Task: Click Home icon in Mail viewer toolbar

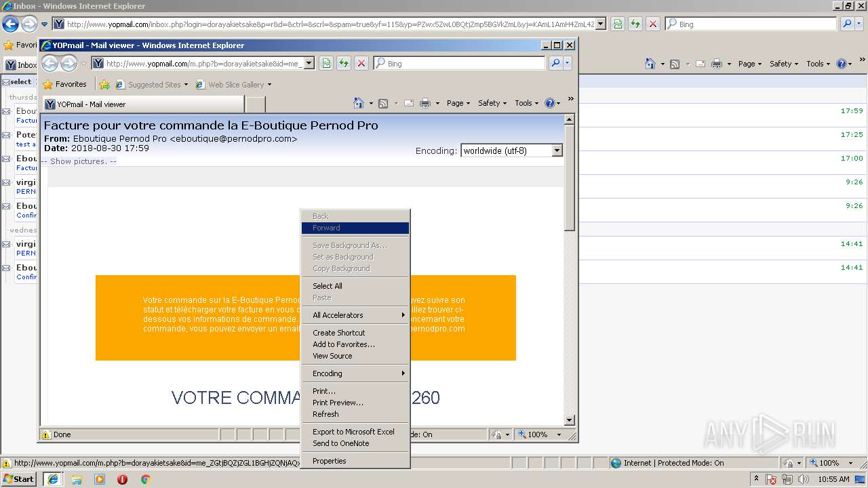Action: click(359, 103)
